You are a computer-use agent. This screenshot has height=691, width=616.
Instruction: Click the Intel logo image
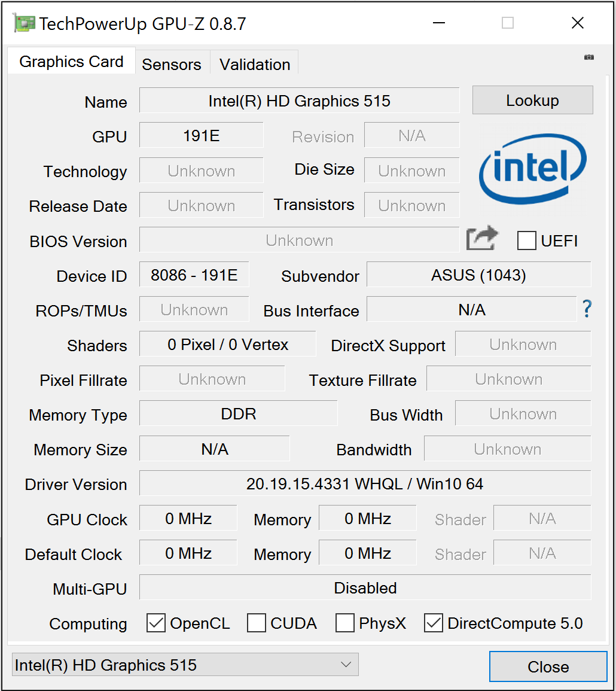tap(532, 169)
